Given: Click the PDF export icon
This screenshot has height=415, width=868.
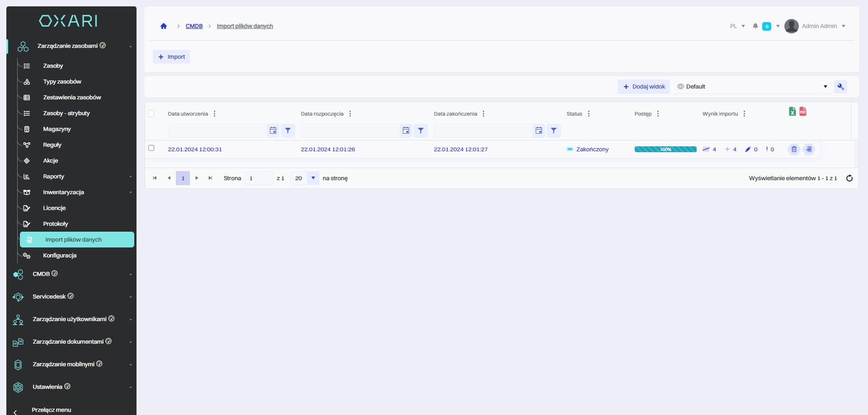Looking at the screenshot, I should click(x=803, y=112).
